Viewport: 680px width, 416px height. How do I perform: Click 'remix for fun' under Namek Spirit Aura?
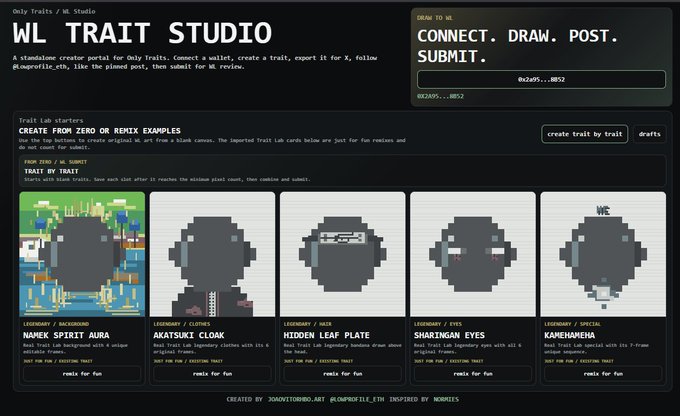tap(82, 373)
